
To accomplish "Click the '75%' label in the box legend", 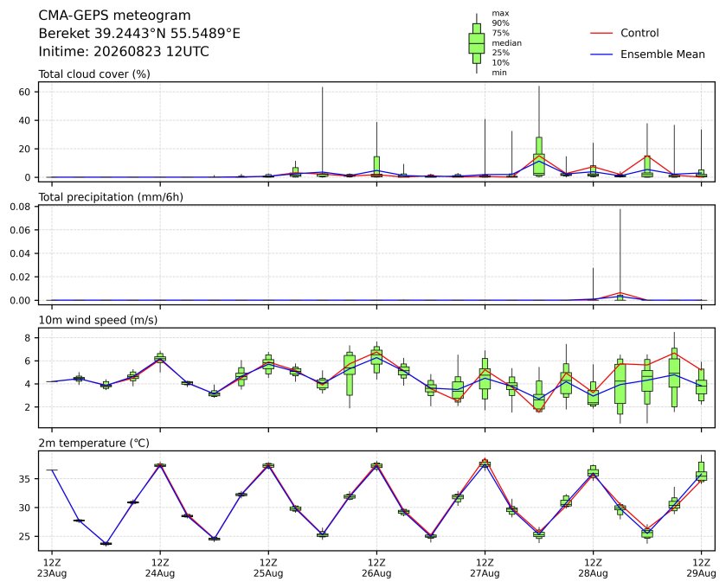I will [500, 34].
